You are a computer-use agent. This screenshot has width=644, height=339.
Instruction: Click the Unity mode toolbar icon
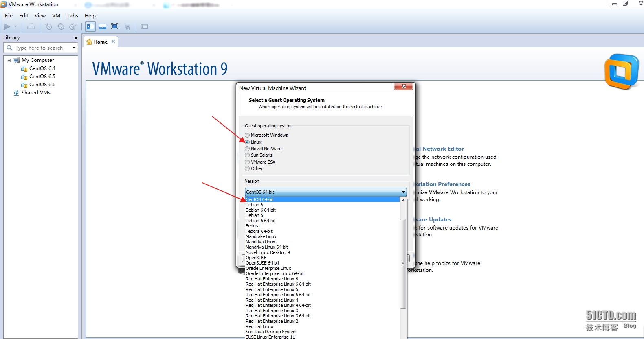click(x=127, y=26)
